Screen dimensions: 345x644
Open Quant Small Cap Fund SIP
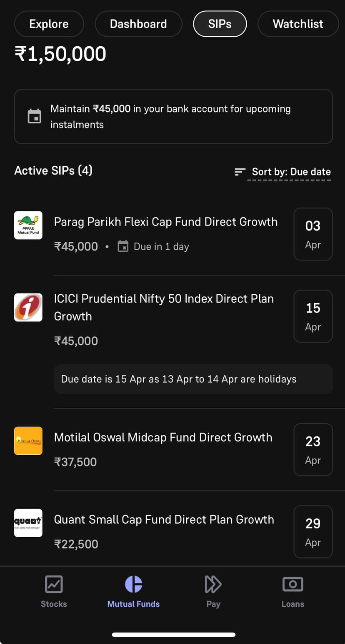click(164, 520)
